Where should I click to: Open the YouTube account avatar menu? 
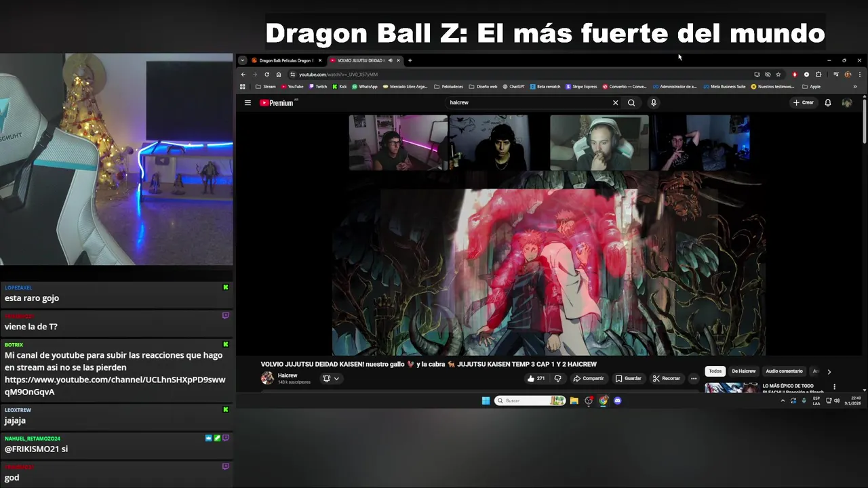[847, 103]
